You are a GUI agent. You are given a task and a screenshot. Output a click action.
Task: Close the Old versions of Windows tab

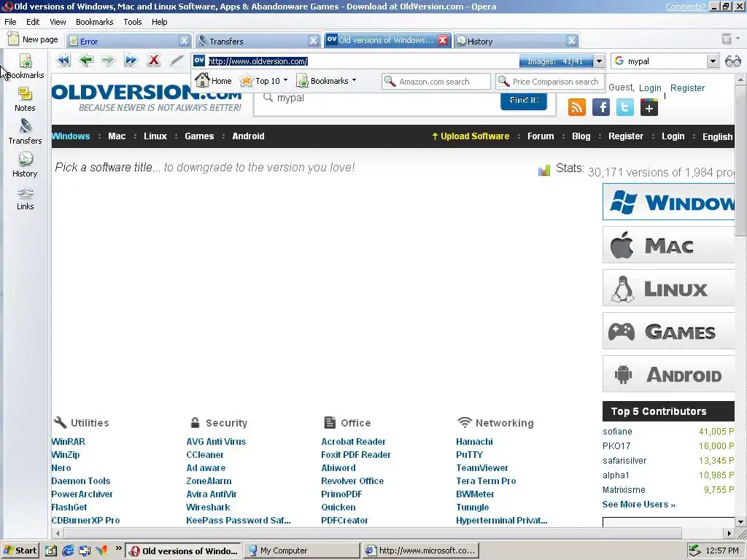pos(443,40)
